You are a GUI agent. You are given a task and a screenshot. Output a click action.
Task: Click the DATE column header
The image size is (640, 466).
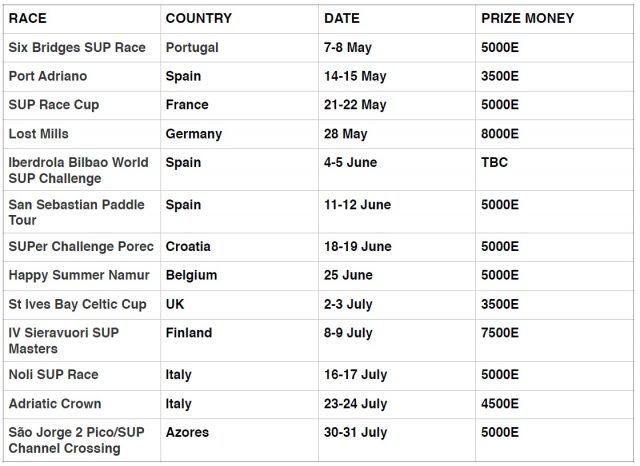[342, 18]
